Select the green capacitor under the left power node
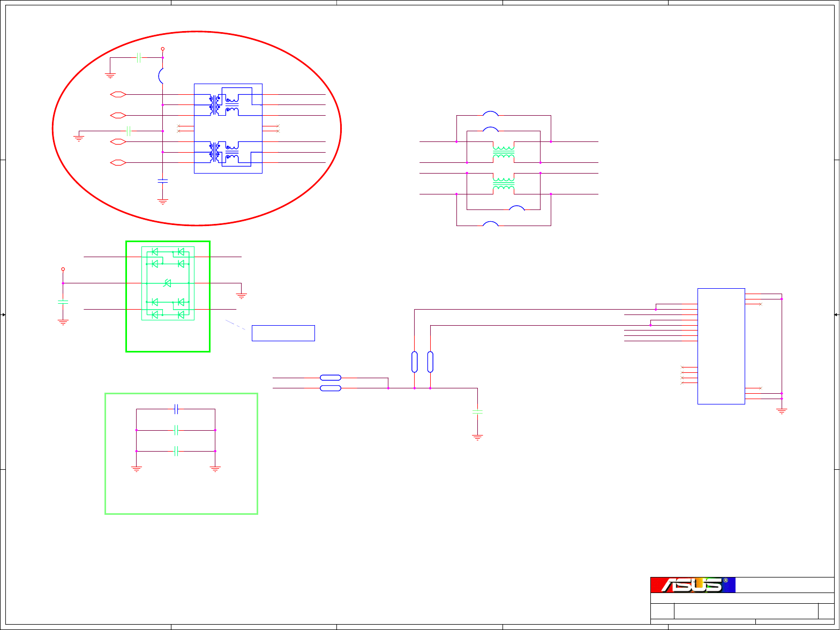Viewport: 840px width, 630px height. (63, 303)
